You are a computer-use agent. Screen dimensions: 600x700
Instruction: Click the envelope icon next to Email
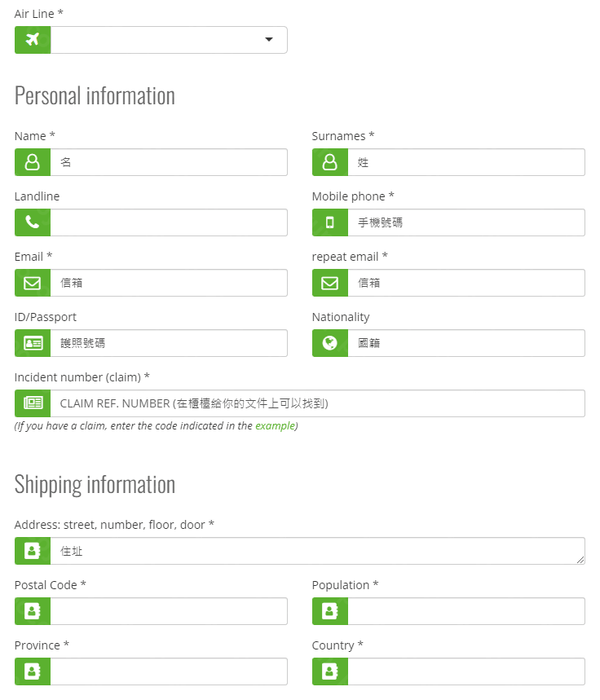tap(31, 283)
